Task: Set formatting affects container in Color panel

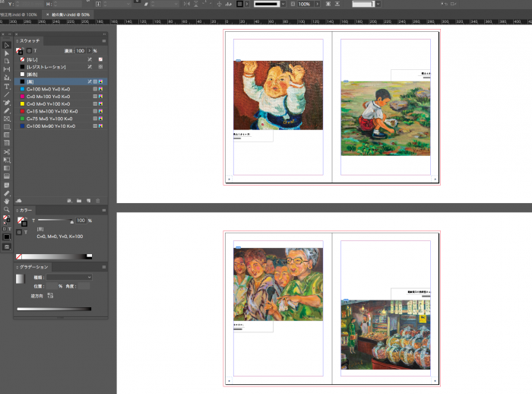Action: coord(19,232)
